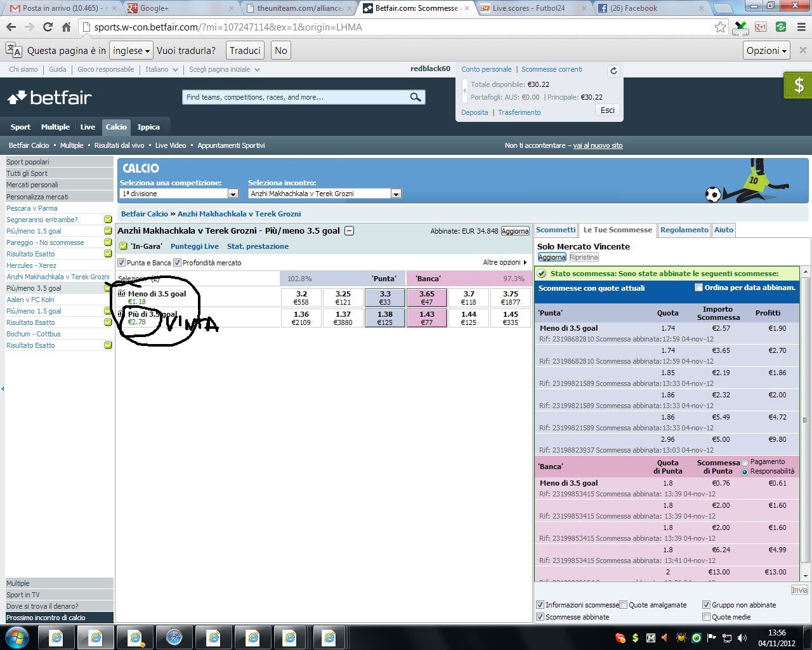
Task: Open the inglese language dropdown
Action: point(131,51)
